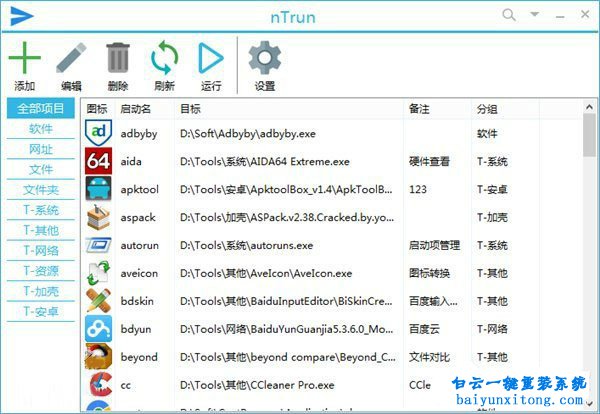
Task: Click the autoruns.exe target path
Action: [246, 245]
